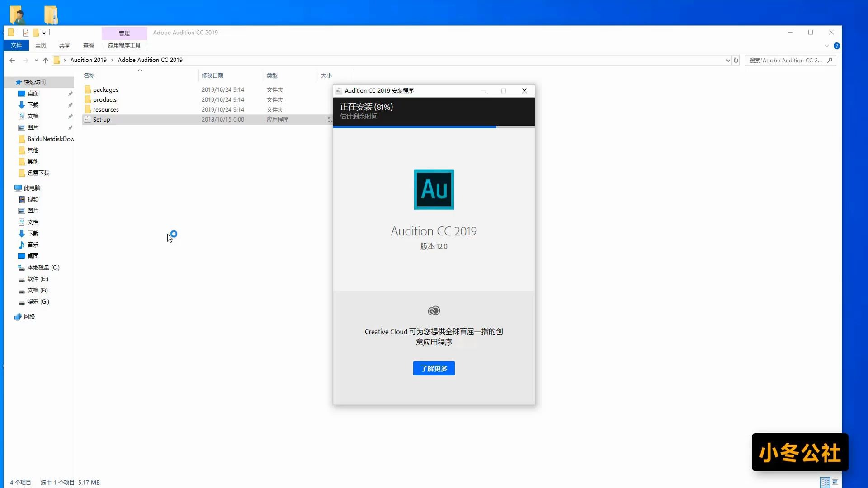
Task: Switch to the 共享 ribbon tab
Action: (x=65, y=46)
